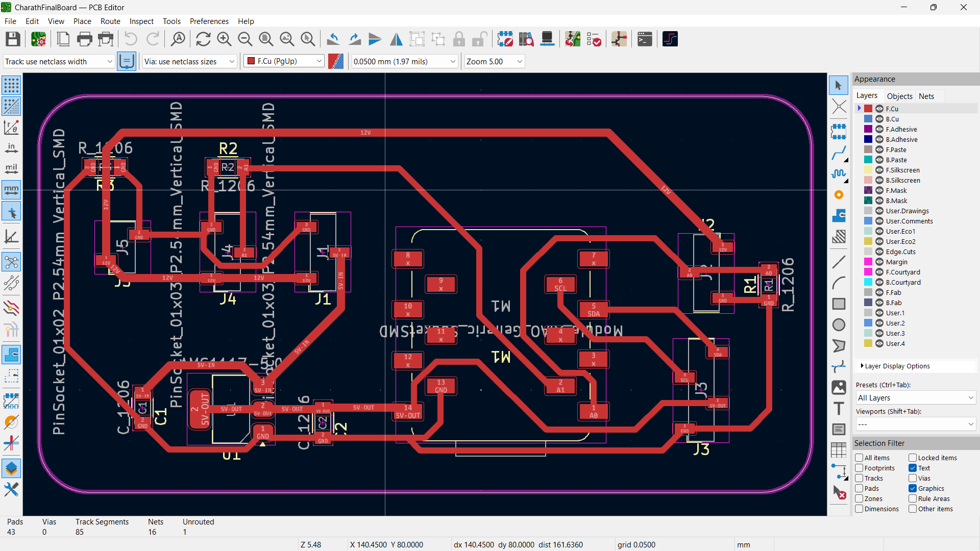Check the All items filter
Viewport: 980px width, 551px height.
[859, 458]
